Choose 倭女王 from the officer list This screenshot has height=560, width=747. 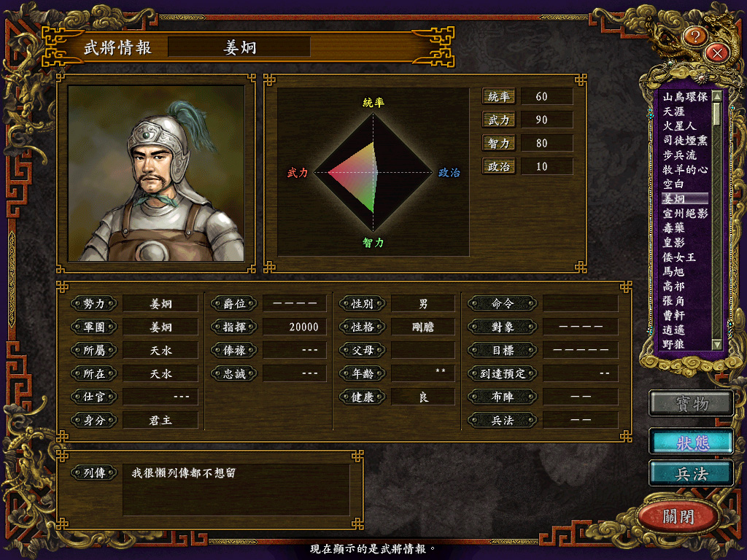pos(679,257)
